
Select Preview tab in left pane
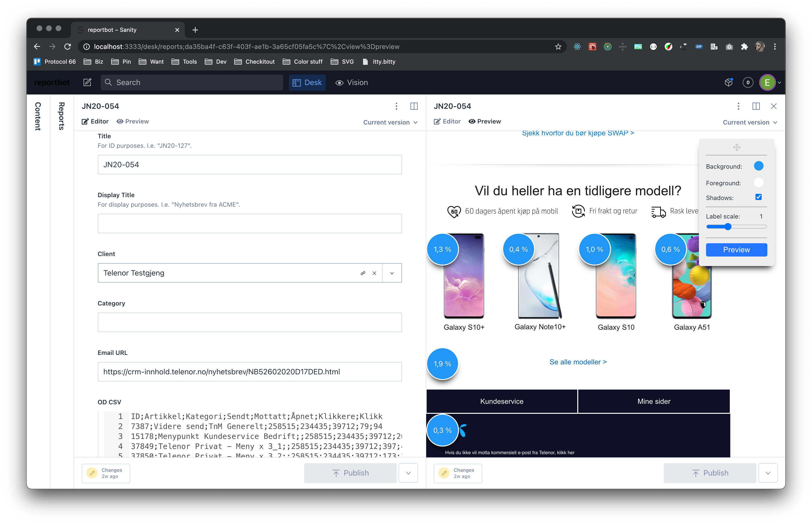click(133, 121)
